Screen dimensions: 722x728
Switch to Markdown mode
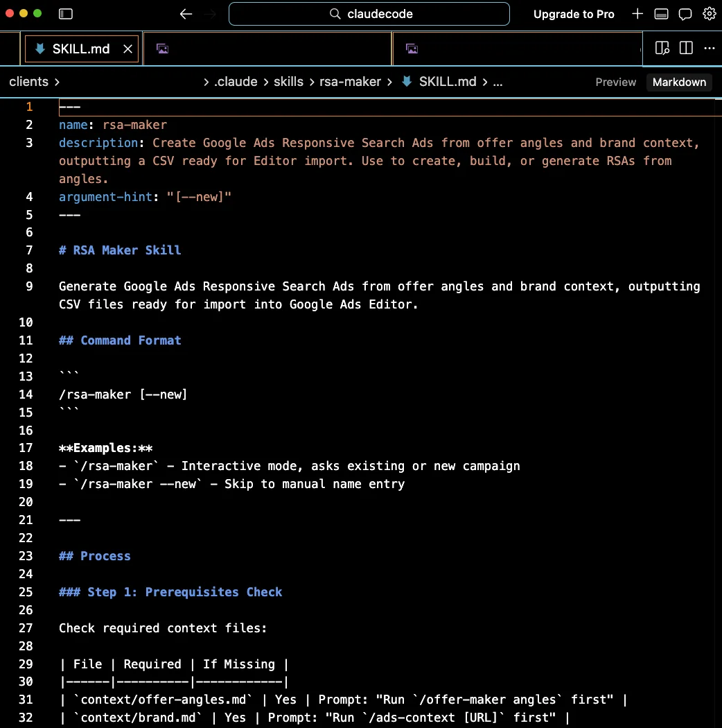[679, 83]
